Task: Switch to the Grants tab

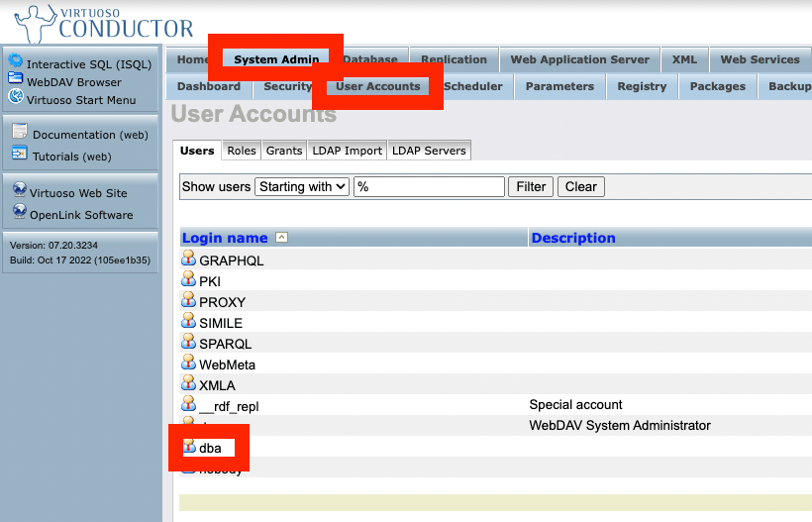Action: pyautogui.click(x=284, y=151)
